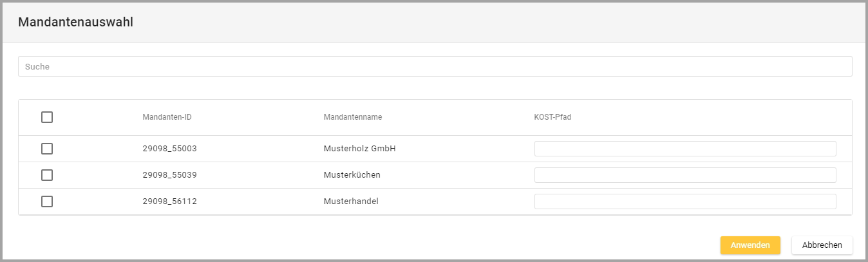Image resolution: width=868 pixels, height=262 pixels.
Task: Select the Musterküchen name cell
Action: [352, 175]
